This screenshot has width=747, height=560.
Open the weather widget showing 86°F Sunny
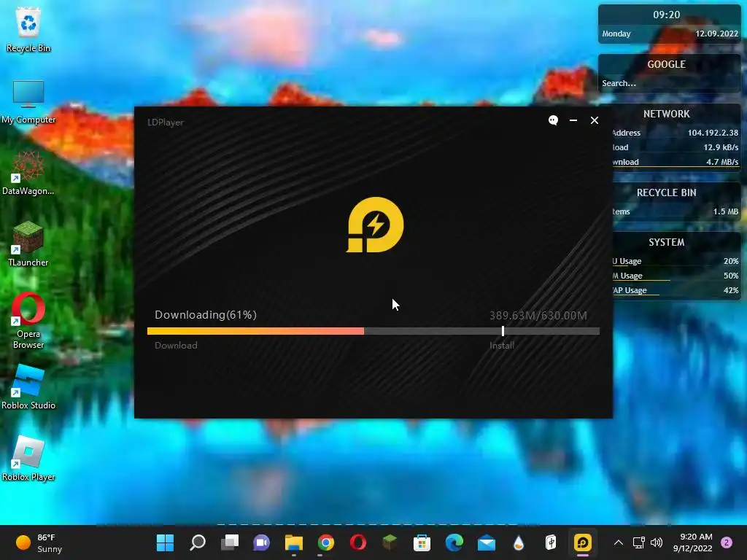click(39, 542)
